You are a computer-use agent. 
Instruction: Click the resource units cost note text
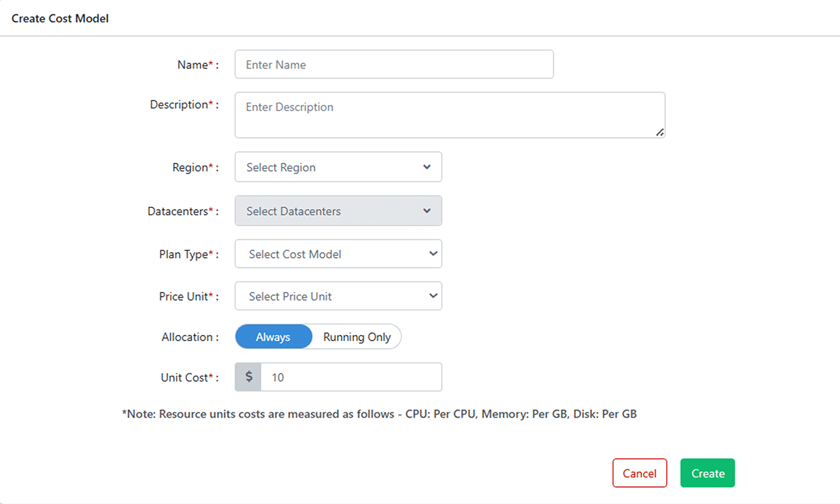[379, 414]
